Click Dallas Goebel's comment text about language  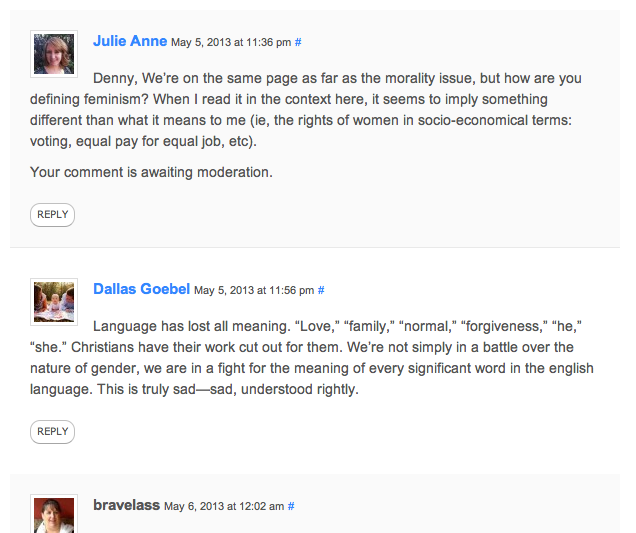(x=310, y=358)
